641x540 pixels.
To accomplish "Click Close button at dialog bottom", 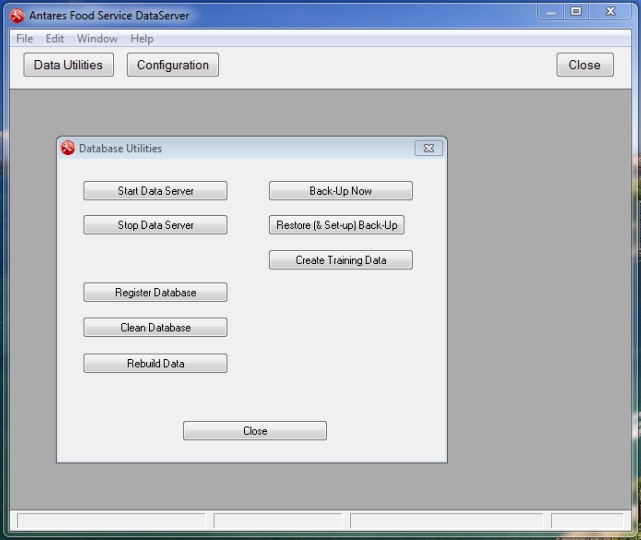I will (255, 431).
